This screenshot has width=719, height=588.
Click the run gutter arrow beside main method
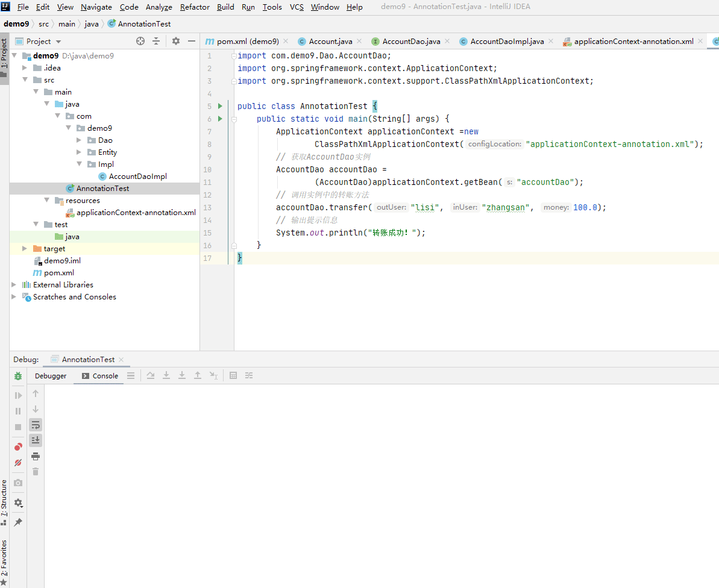[x=220, y=119]
